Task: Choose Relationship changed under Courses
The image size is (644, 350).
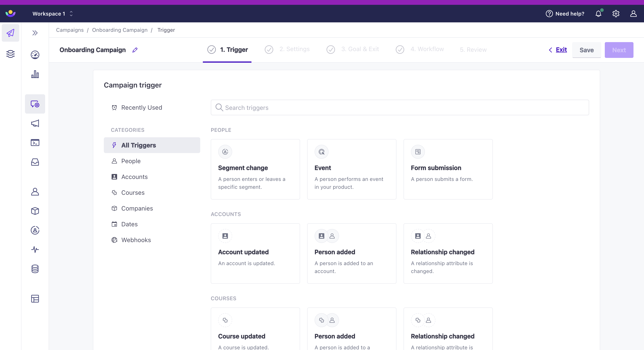Action: coord(448,329)
